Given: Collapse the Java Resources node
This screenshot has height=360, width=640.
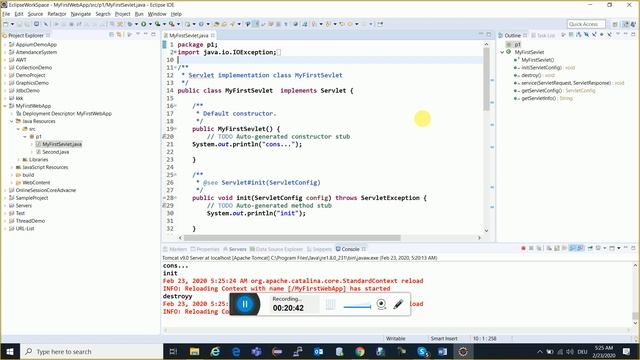Looking at the screenshot, I should click(12, 121).
